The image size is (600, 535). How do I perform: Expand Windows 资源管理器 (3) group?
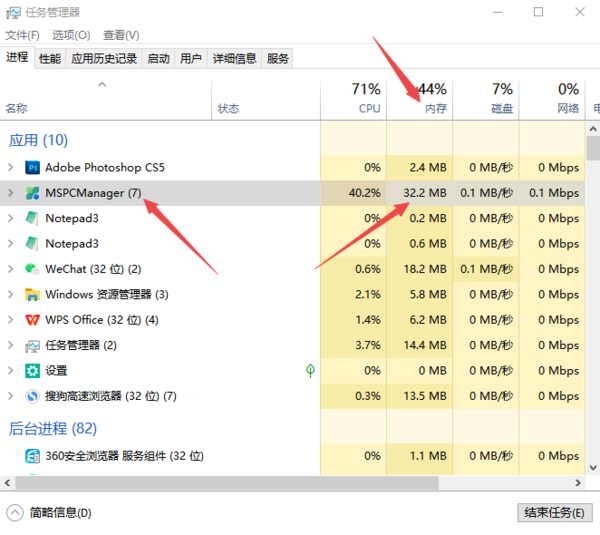(11, 294)
